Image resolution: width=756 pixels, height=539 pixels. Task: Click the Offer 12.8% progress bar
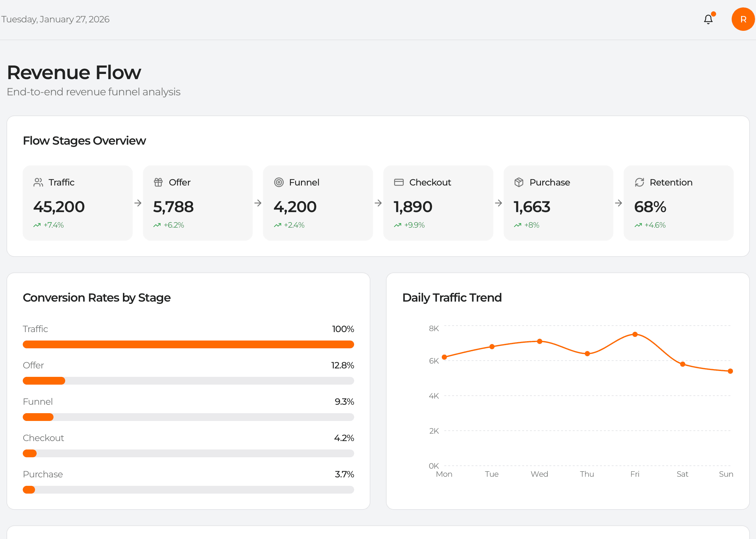pyautogui.click(x=44, y=381)
